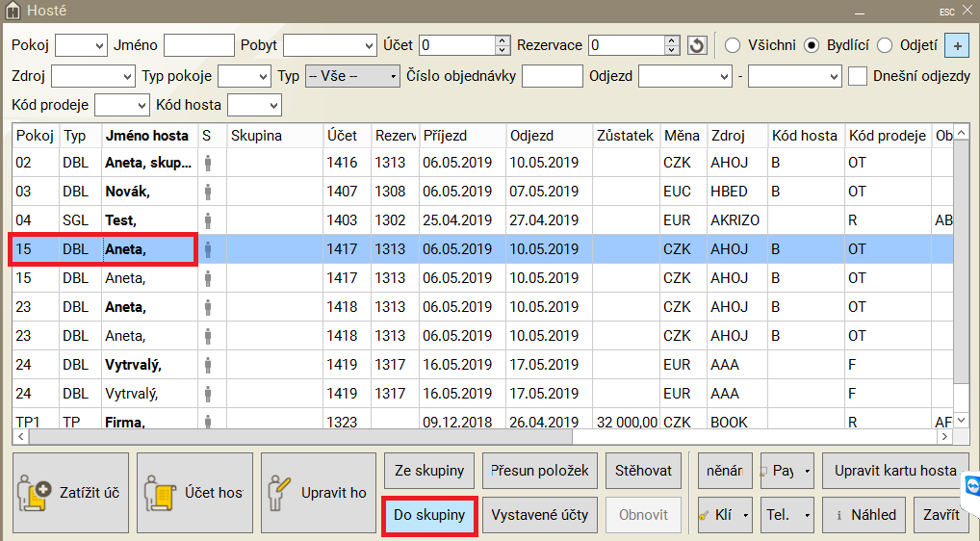Click the plus button beside Odjetí

pyautogui.click(x=956, y=45)
